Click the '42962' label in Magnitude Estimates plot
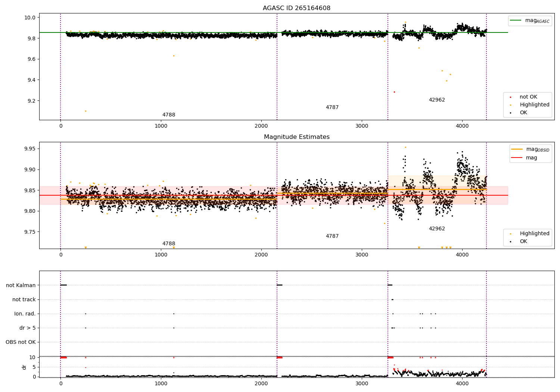This screenshot has width=560, height=392. tap(437, 229)
